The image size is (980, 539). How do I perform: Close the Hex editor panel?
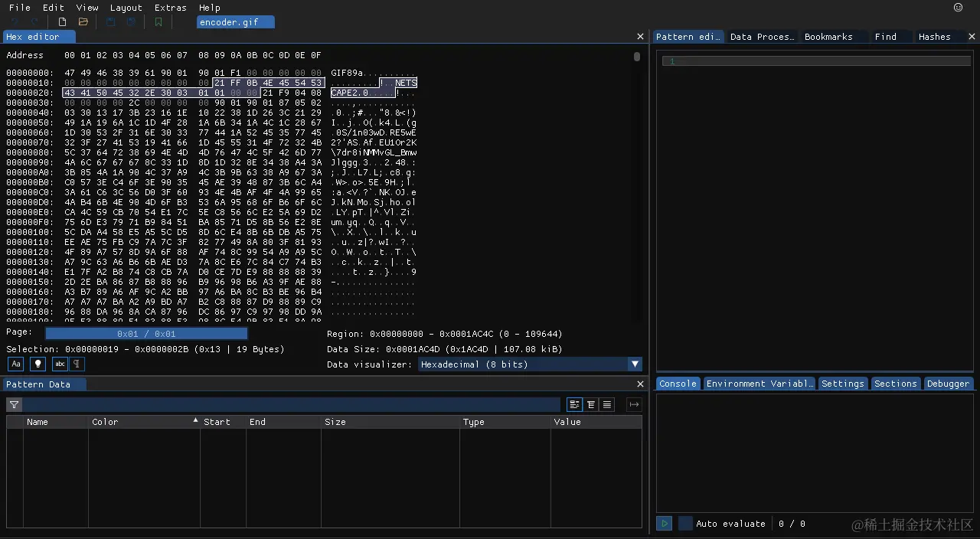coord(640,37)
